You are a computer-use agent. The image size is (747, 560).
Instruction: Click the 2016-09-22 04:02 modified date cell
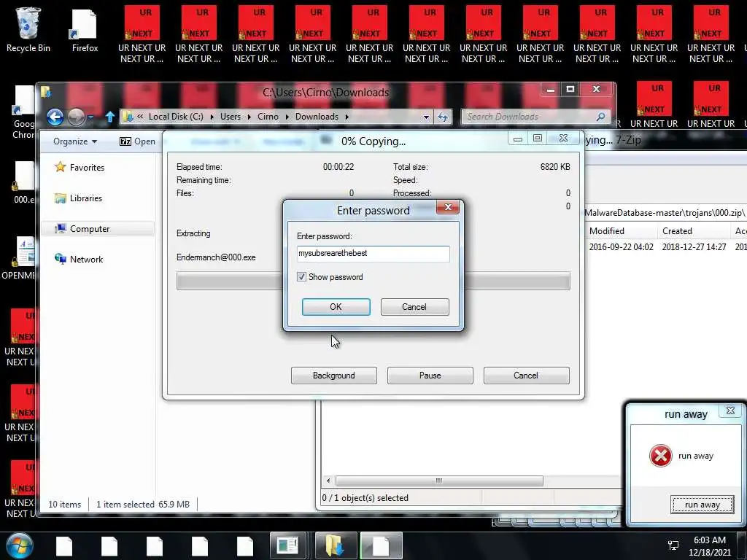pos(621,246)
